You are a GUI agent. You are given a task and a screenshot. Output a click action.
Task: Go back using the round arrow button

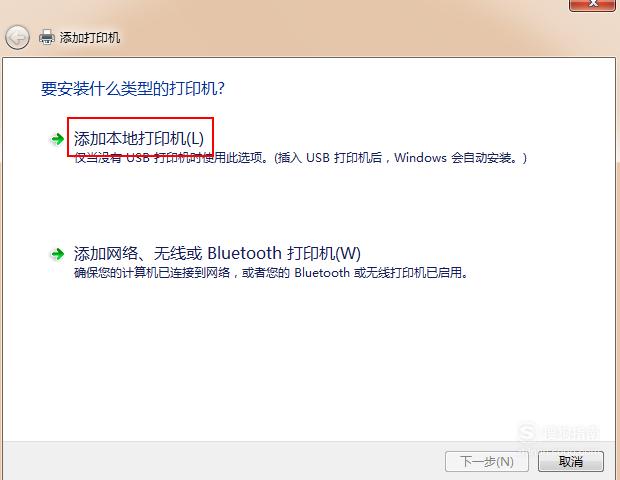point(17,38)
